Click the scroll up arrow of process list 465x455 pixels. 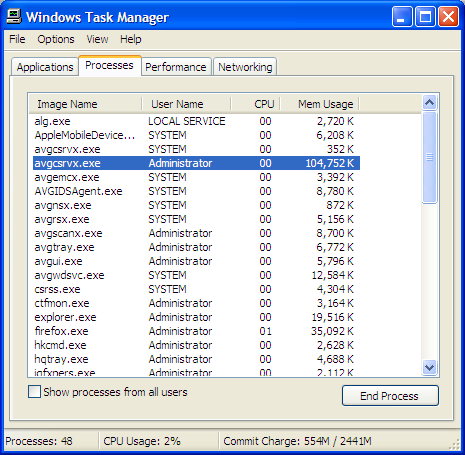point(429,102)
